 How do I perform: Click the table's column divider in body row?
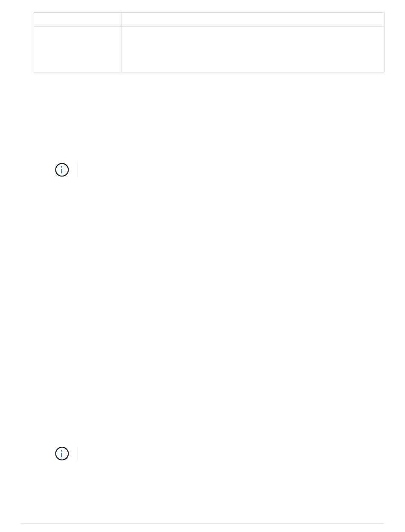pos(121,49)
